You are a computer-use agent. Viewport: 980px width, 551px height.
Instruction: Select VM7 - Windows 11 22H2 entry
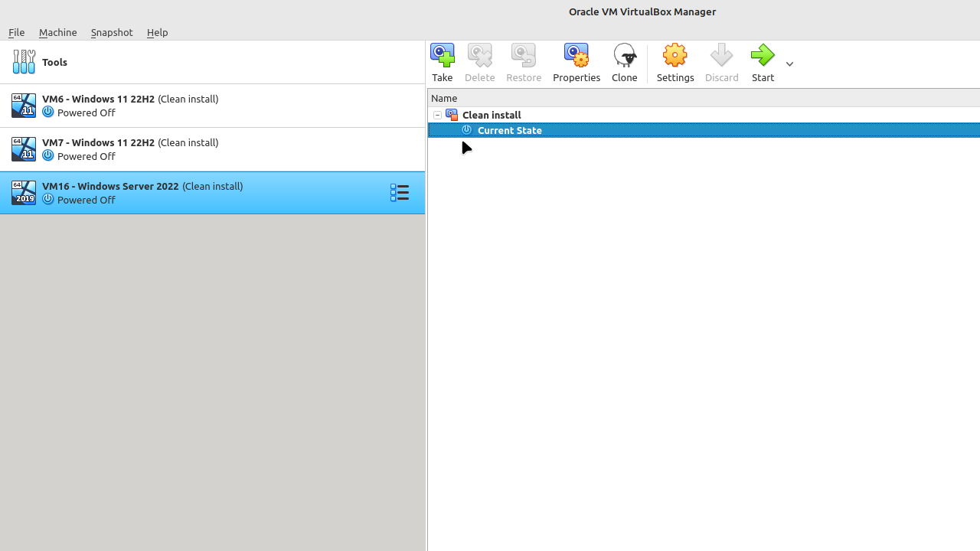pyautogui.click(x=213, y=149)
